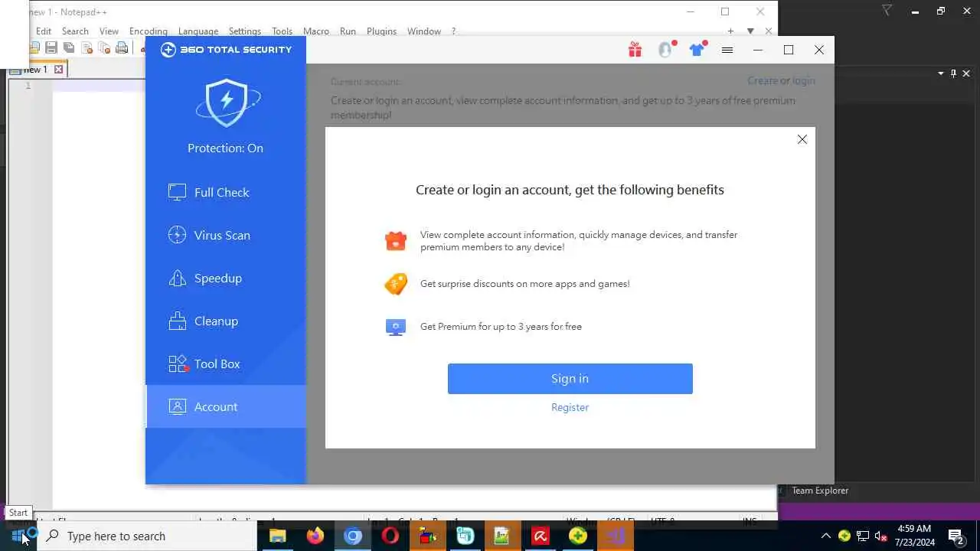Open Notepad++ Macro menu
This screenshot has width=980, height=551.
pos(316,31)
